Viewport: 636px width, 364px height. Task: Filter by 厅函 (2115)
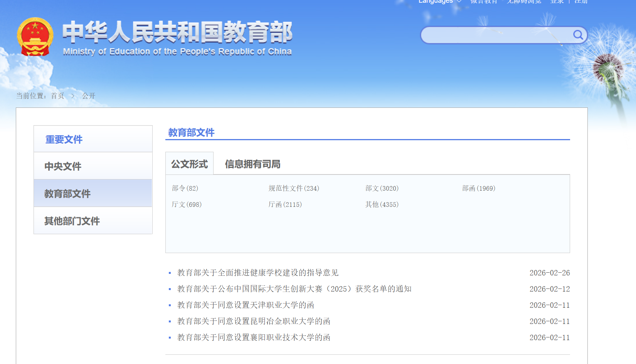[x=285, y=205]
